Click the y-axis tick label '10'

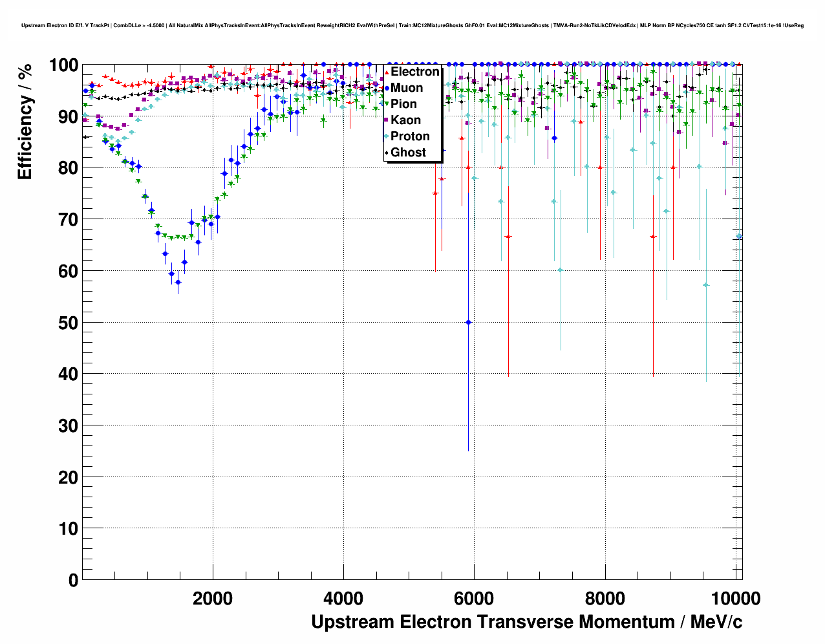pyautogui.click(x=69, y=529)
